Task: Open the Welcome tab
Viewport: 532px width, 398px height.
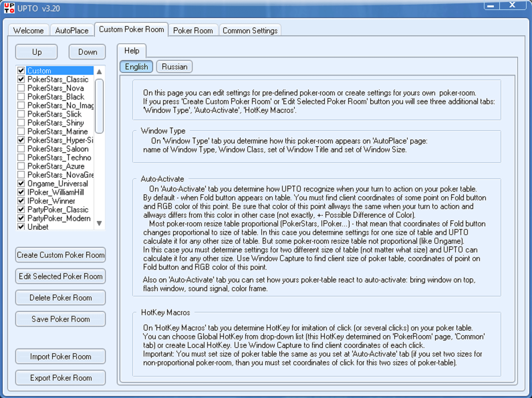Action: pos(28,30)
